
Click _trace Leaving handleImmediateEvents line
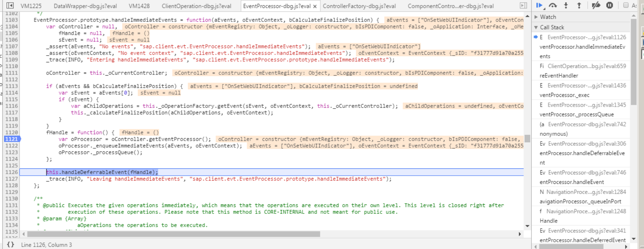point(219,179)
